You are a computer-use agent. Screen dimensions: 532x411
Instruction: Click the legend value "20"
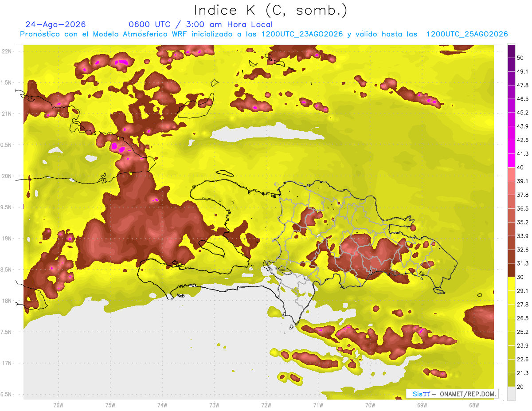520,387
